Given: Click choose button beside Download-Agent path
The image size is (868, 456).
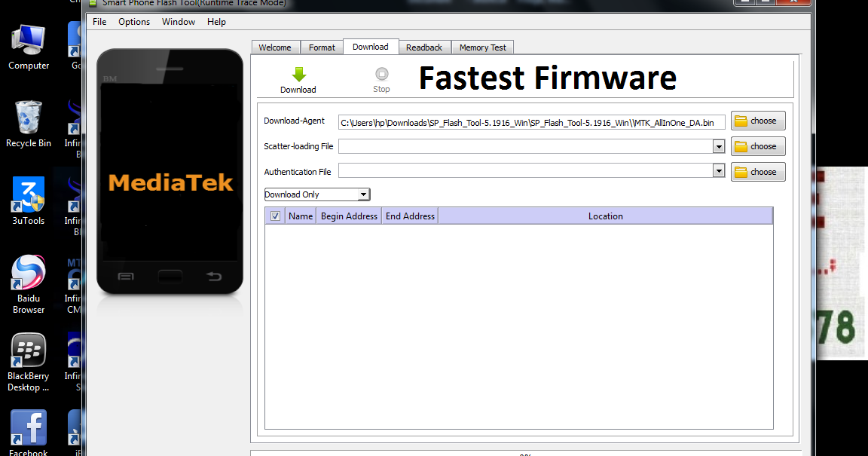Looking at the screenshot, I should 757,121.
